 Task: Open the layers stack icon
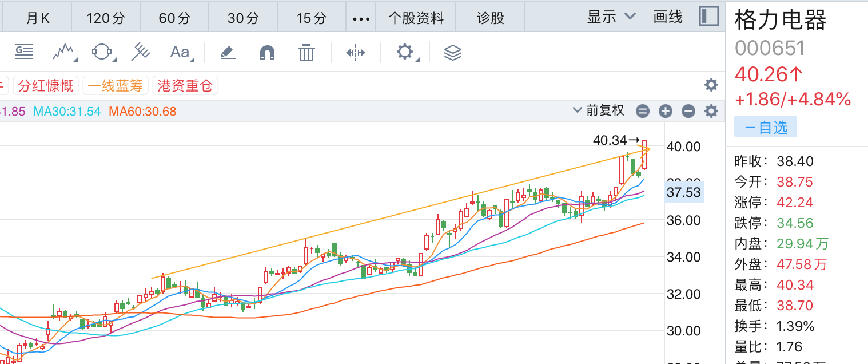(x=452, y=53)
